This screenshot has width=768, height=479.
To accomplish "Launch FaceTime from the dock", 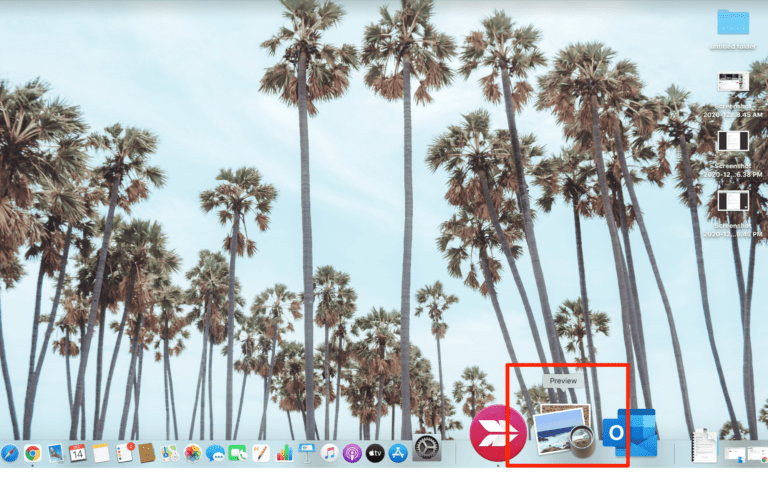I will coord(238,453).
